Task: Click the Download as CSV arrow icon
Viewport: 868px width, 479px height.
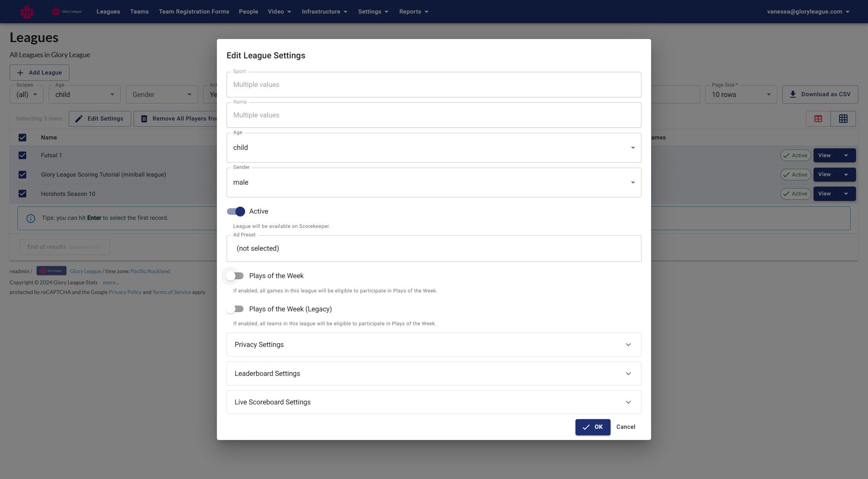Action: click(793, 94)
